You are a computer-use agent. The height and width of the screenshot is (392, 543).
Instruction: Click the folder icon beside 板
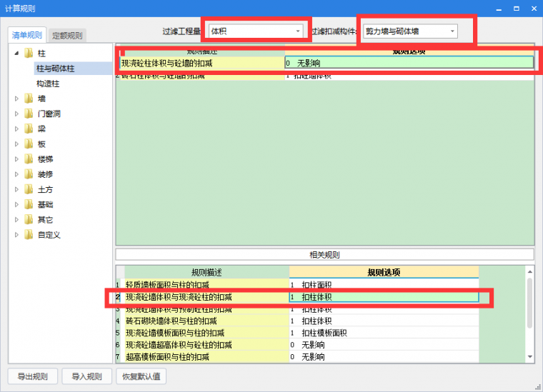[29, 144]
